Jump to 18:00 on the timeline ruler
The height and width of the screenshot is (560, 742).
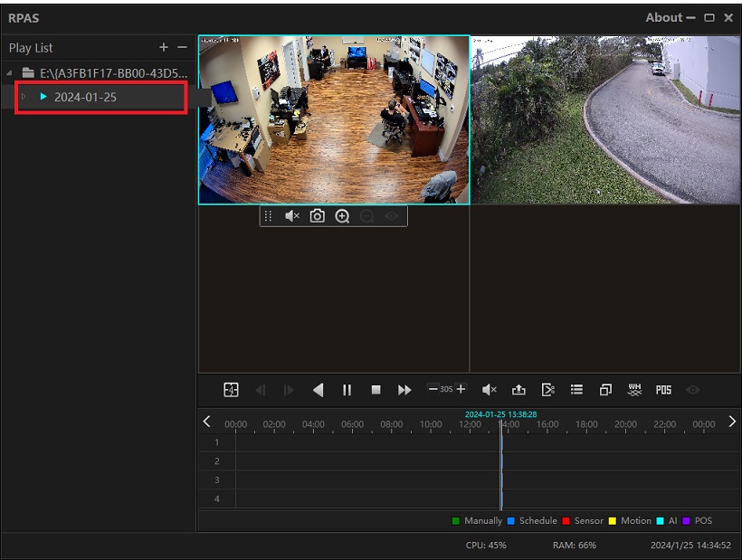(x=586, y=424)
